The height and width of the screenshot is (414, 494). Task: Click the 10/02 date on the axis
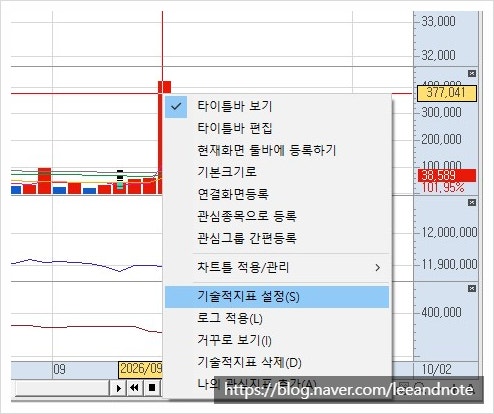tap(436, 370)
